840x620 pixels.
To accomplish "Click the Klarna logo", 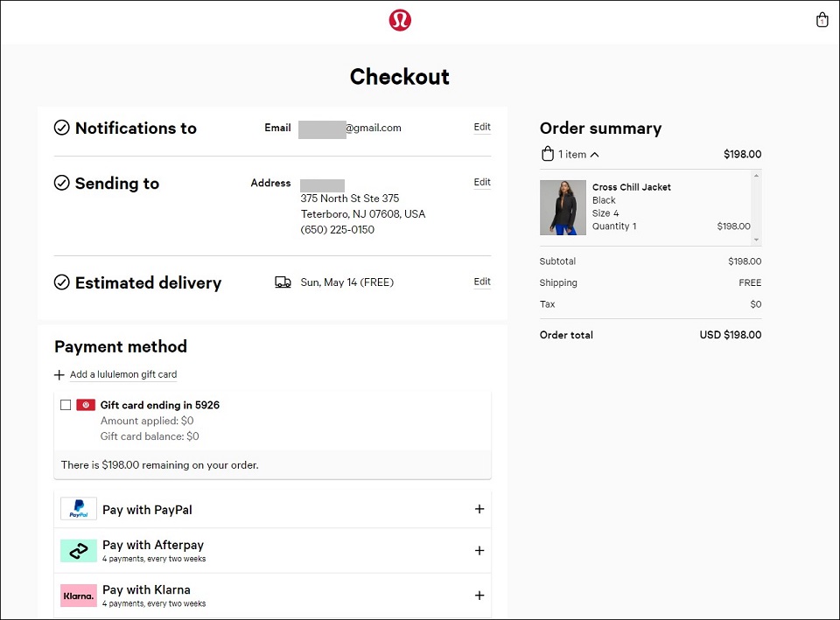I will (x=78, y=596).
